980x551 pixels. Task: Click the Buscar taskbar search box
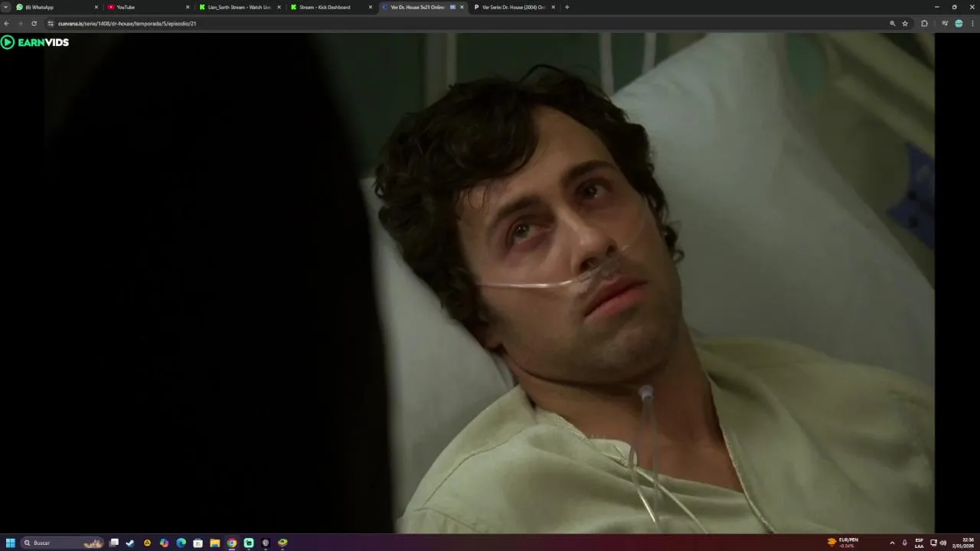point(63,543)
